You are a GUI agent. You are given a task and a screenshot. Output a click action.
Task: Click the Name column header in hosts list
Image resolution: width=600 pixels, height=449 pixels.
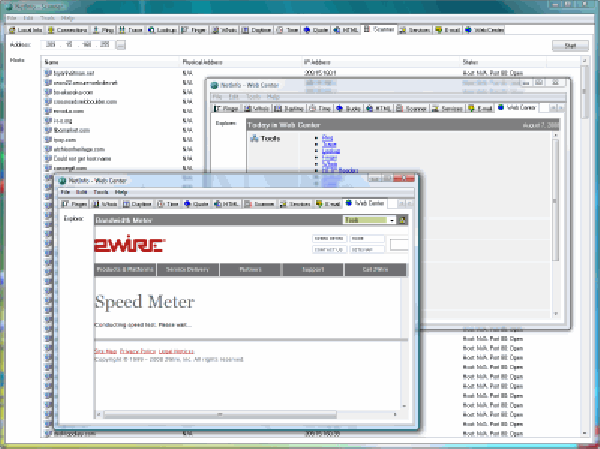[51, 61]
